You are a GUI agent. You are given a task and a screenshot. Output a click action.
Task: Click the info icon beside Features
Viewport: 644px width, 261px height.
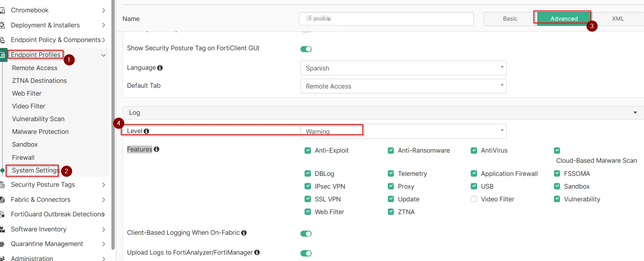pos(156,149)
